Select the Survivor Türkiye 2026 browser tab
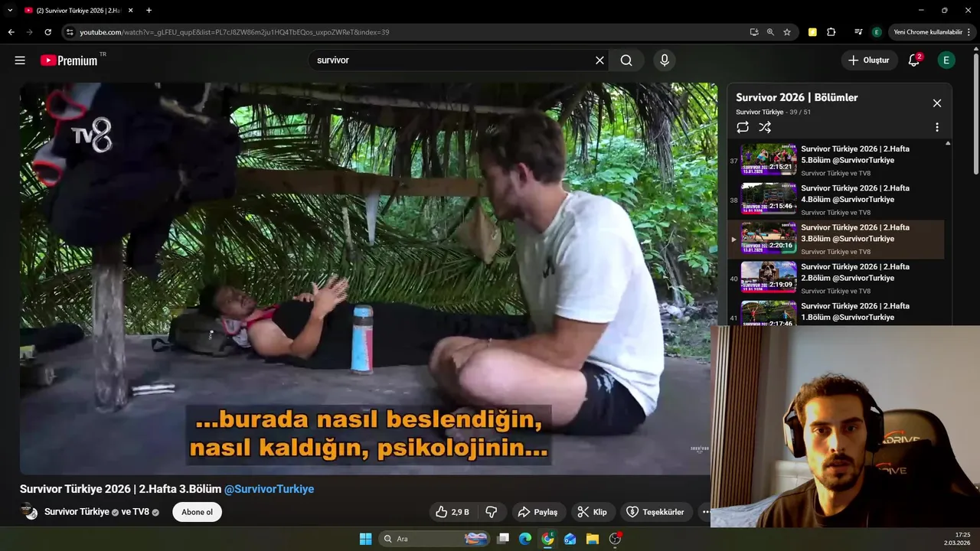 point(77,11)
